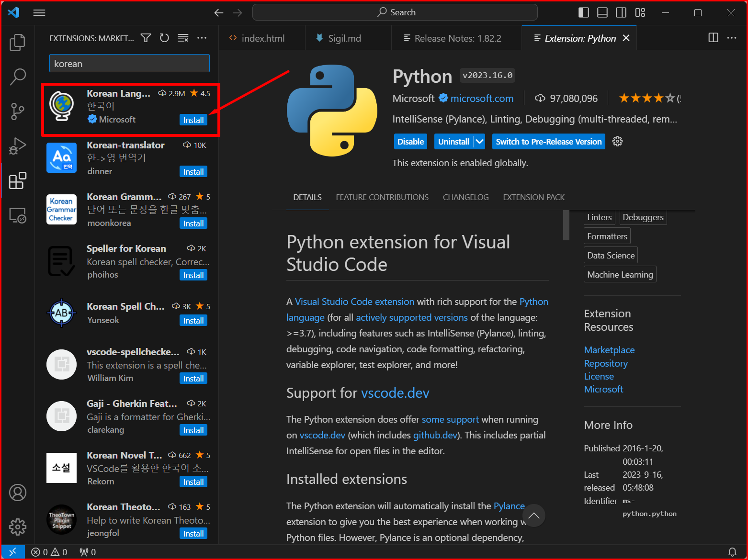Image resolution: width=748 pixels, height=560 pixels.
Task: Open notifications bell in status bar
Action: point(732,552)
